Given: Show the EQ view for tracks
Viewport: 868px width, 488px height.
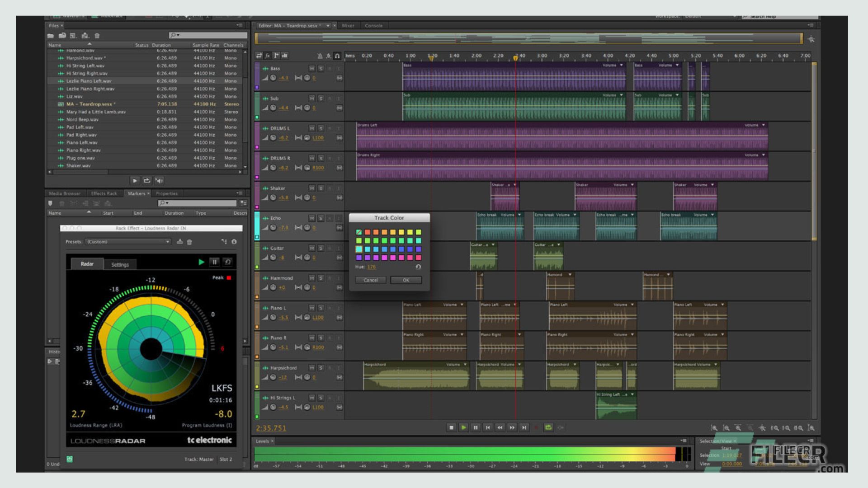Looking at the screenshot, I should [285, 56].
